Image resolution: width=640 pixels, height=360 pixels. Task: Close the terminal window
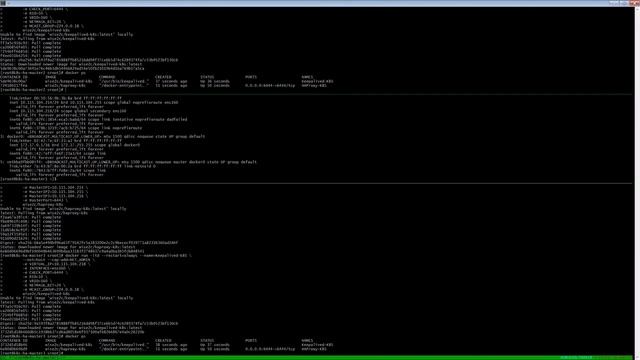point(634,3)
